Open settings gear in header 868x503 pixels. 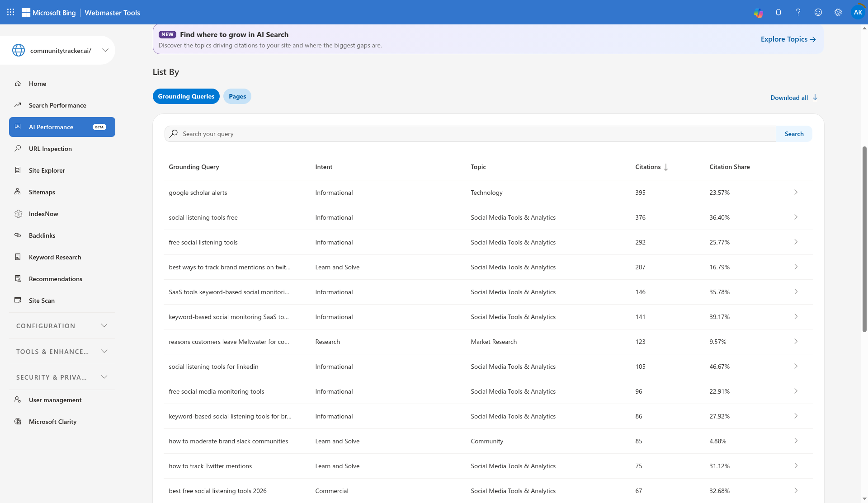pyautogui.click(x=838, y=13)
